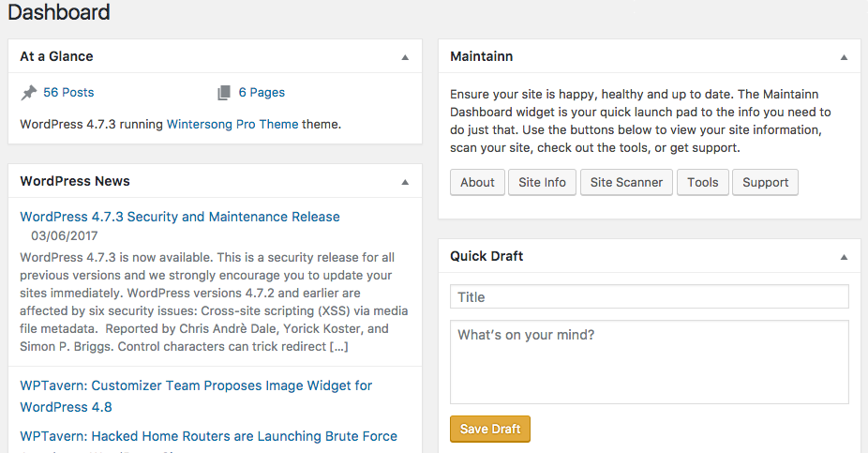The height and width of the screenshot is (453, 868).
Task: Click the pages icon beside 6 Pages
Action: (224, 93)
